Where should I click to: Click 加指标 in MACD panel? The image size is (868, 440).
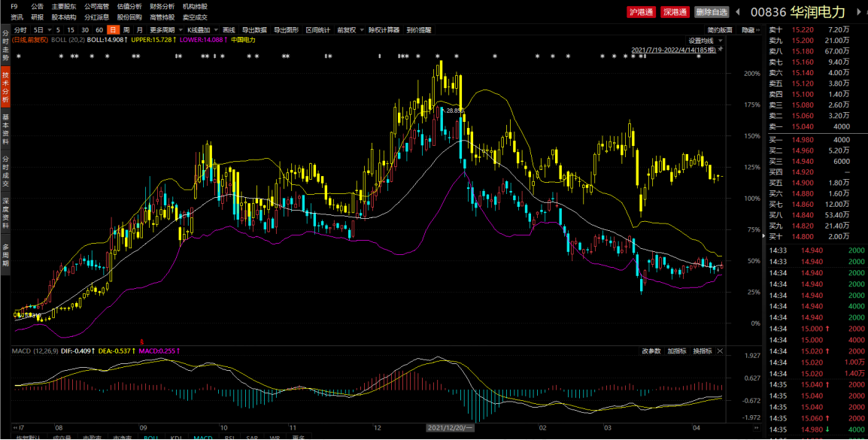[x=676, y=351]
